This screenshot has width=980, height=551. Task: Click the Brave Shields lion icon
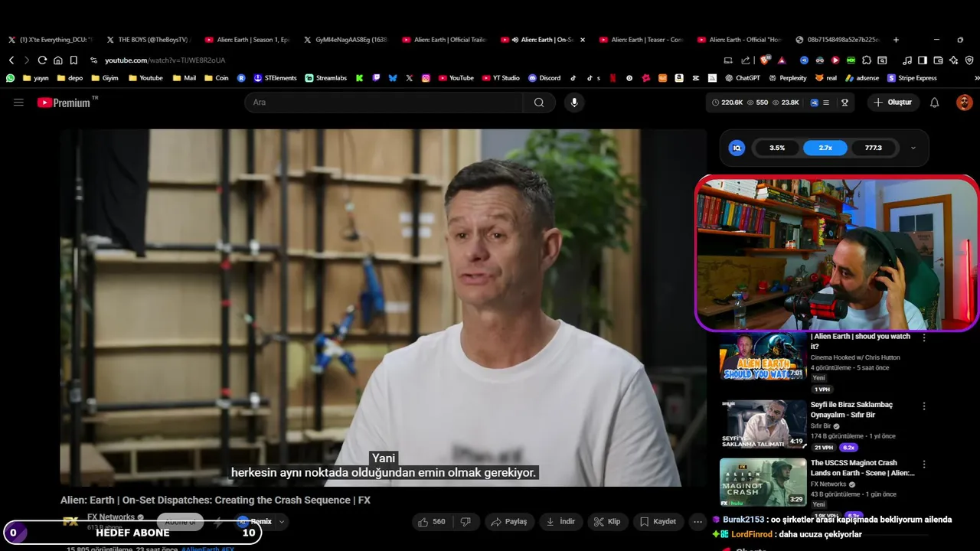765,60
